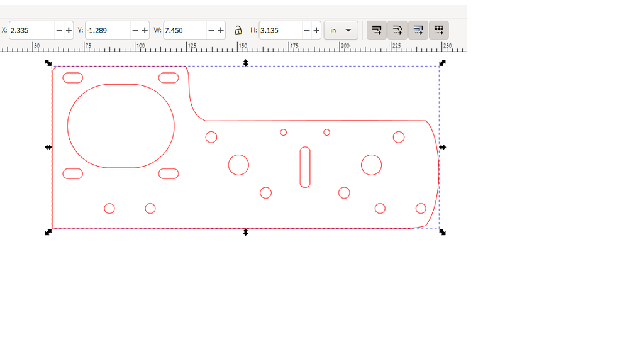Click the top-center vertical resize handle
This screenshot has height=362, width=644.
246,63
